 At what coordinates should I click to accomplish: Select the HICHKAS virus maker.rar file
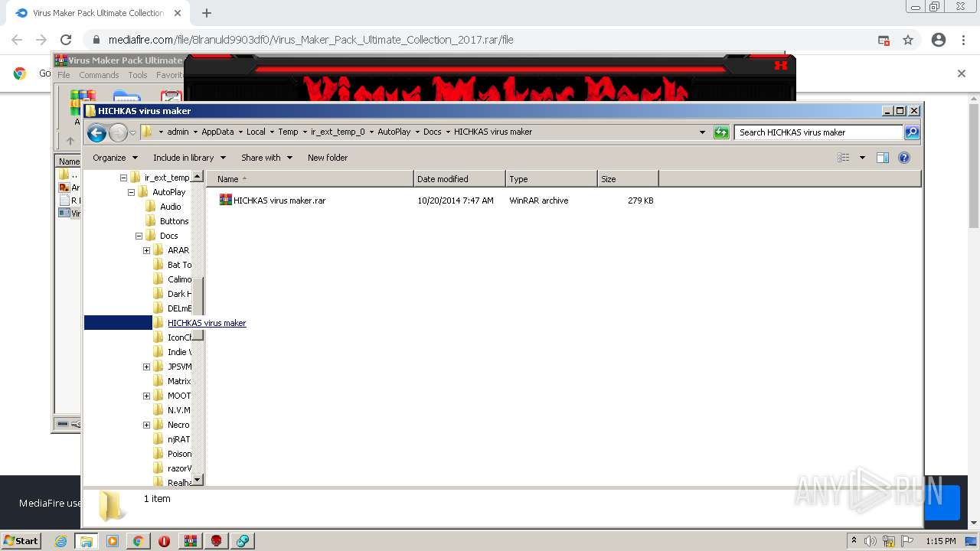pos(279,201)
